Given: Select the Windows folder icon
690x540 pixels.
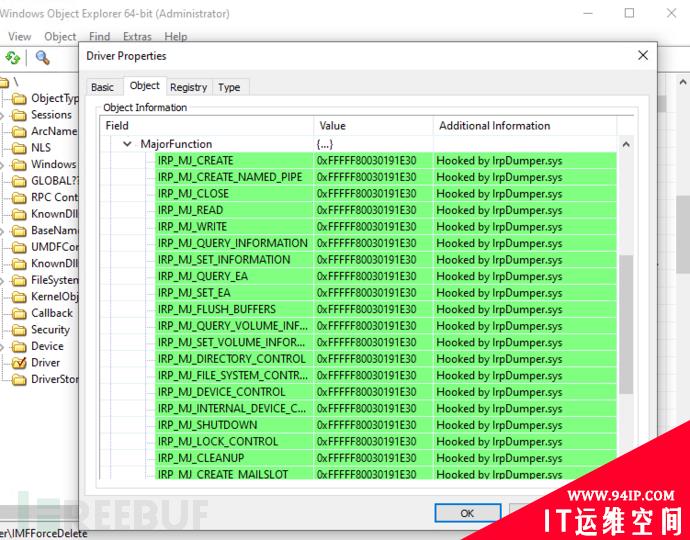Looking at the screenshot, I should click(19, 165).
